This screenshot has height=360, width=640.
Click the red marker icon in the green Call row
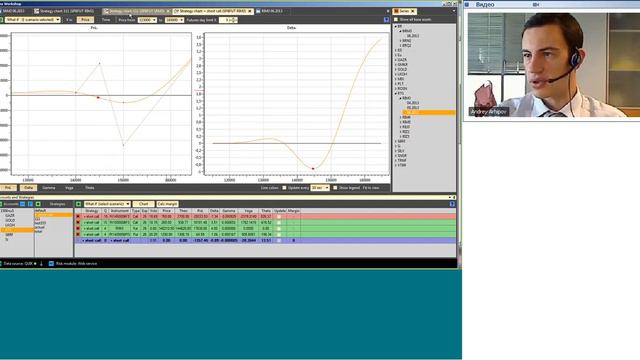pos(78,222)
